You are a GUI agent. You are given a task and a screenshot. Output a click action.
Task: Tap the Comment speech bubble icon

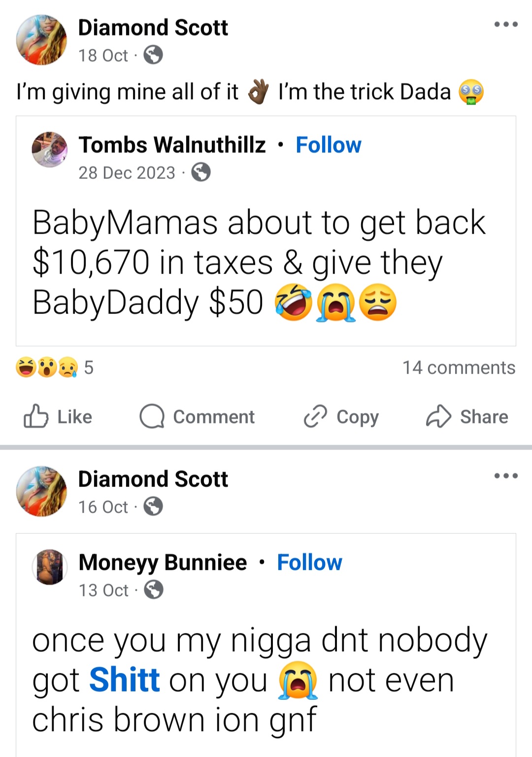(152, 416)
